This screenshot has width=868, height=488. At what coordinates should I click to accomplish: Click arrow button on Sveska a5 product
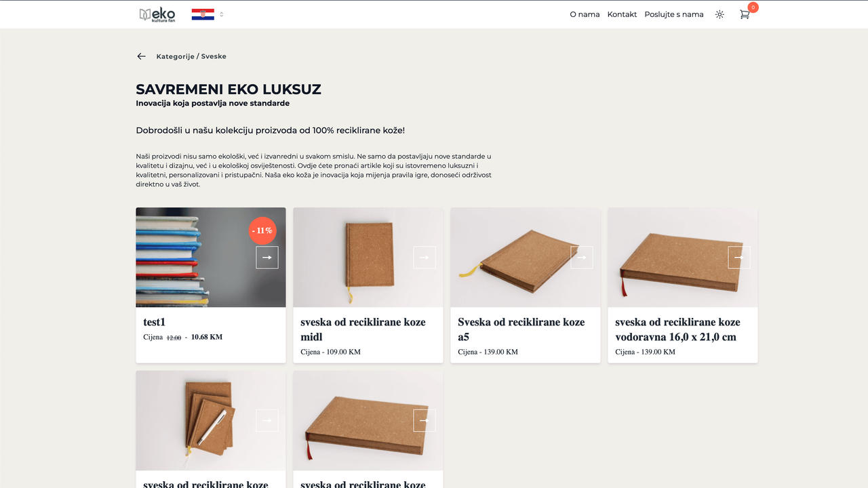pyautogui.click(x=582, y=258)
